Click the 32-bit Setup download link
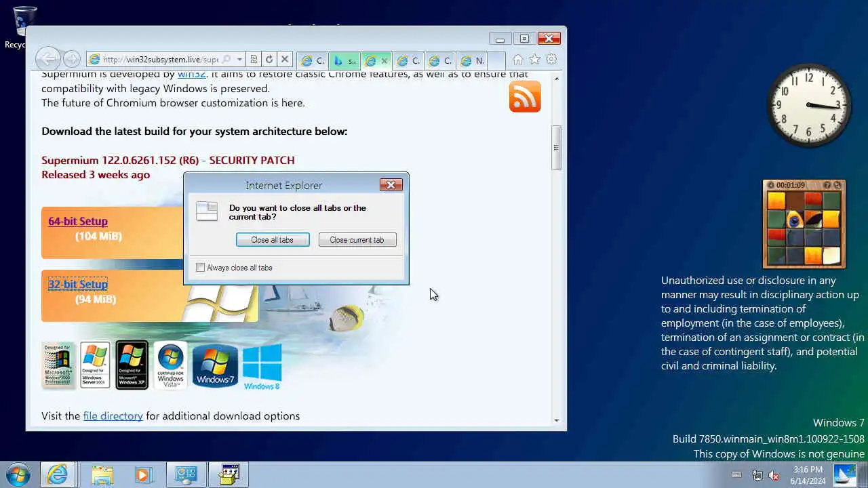This screenshot has width=868, height=488. [x=78, y=284]
